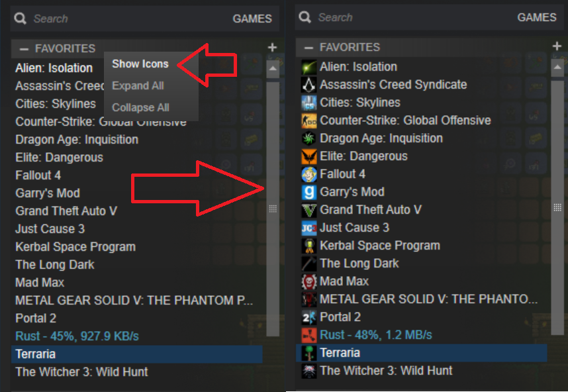Select Show Icons in context menu

pos(140,64)
